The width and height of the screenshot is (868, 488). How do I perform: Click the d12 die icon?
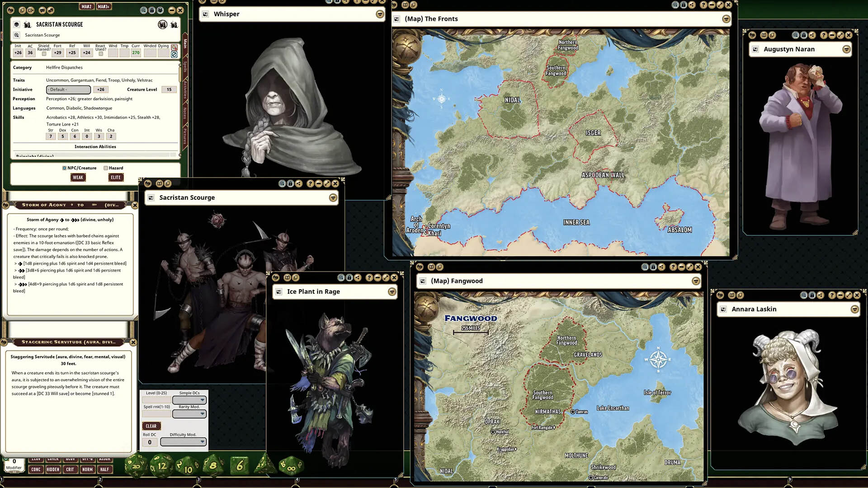(161, 466)
